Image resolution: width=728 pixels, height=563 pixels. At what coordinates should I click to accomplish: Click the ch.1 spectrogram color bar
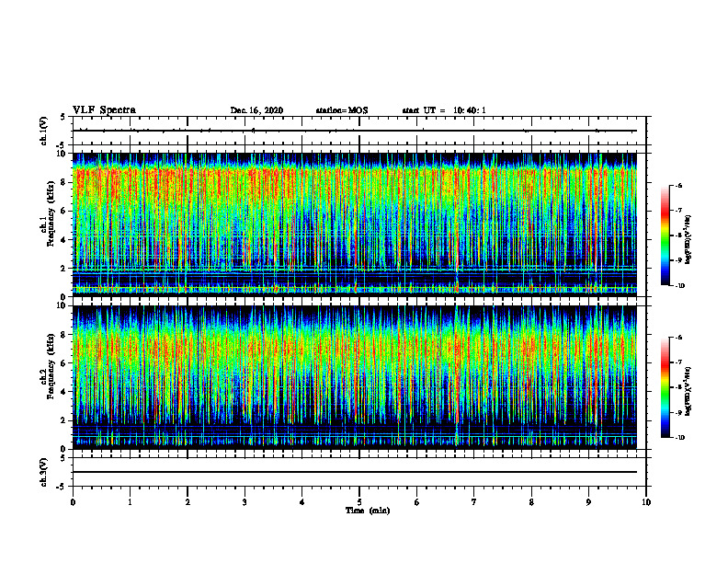(x=665, y=236)
